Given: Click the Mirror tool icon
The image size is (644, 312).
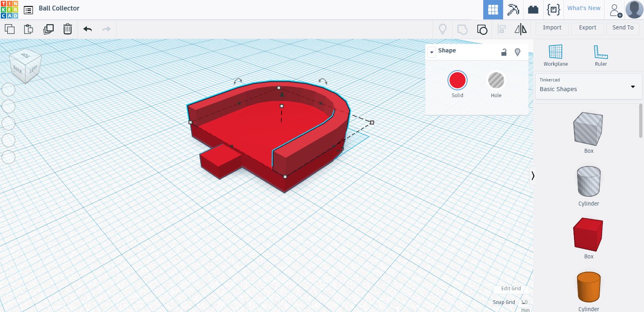Looking at the screenshot, I should tap(521, 29).
